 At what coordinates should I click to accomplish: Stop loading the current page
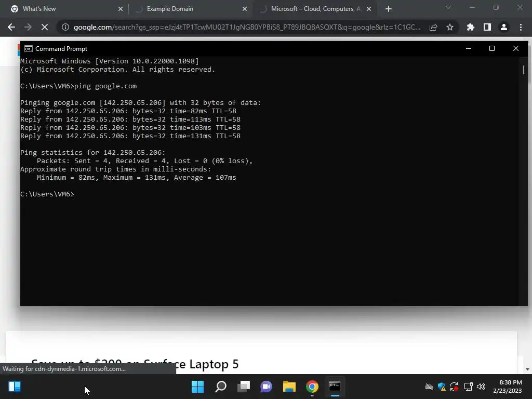pos(45,27)
